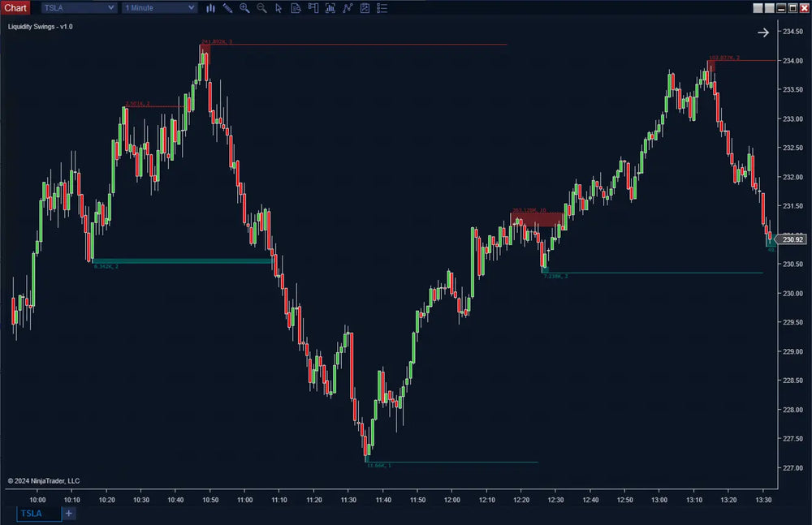Click the right arrow to jump to latest bar
Image resolution: width=812 pixels, height=525 pixels.
(x=762, y=32)
